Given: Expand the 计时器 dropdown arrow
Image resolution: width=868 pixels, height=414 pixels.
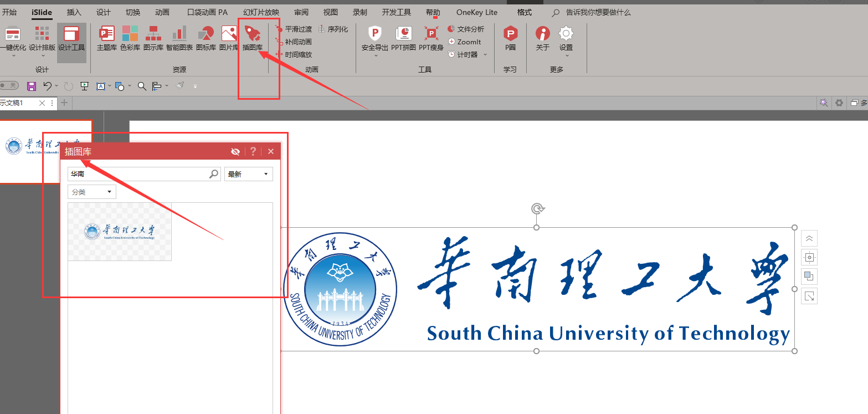Looking at the screenshot, I should pos(485,54).
